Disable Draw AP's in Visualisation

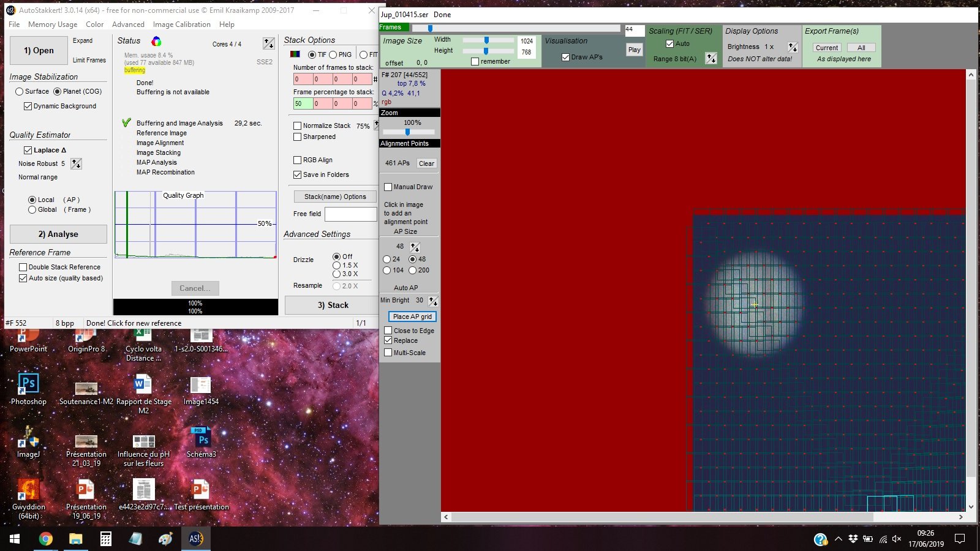point(565,57)
